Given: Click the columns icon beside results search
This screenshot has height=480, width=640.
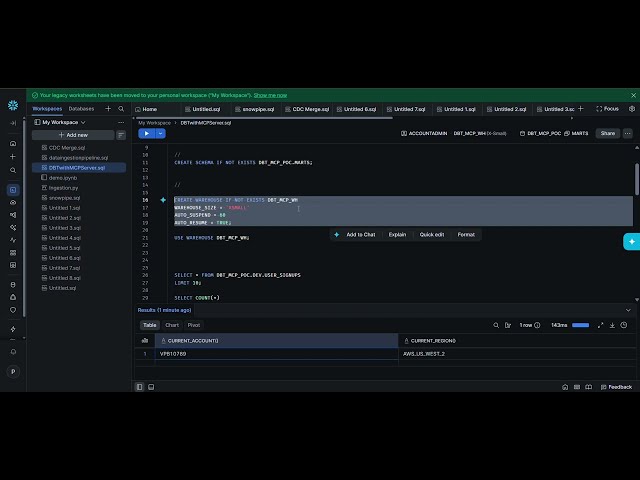Looking at the screenshot, I should coord(508,325).
